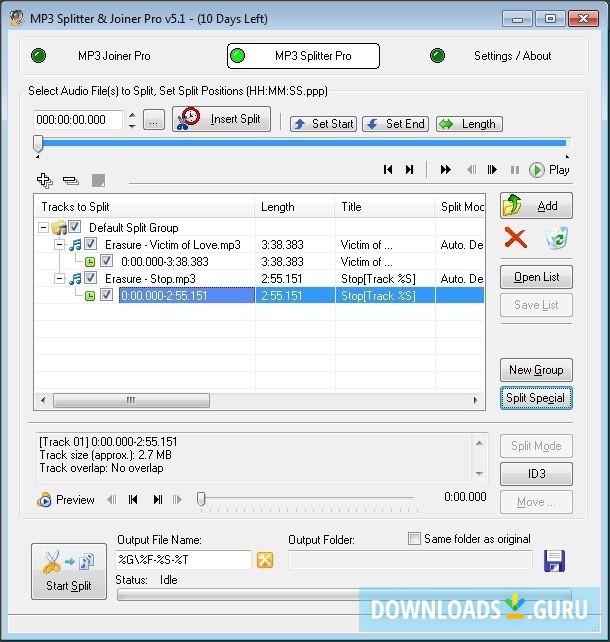
Task: Toggle checkbox for 0:00.000-2:55.151 segment
Action: 106,295
